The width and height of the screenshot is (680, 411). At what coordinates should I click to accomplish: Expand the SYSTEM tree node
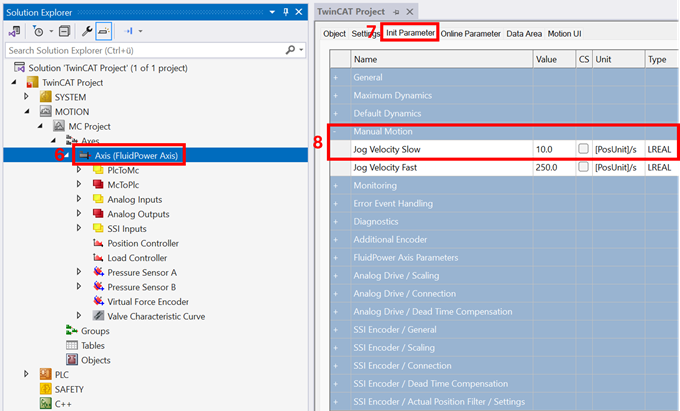pyautogui.click(x=26, y=96)
